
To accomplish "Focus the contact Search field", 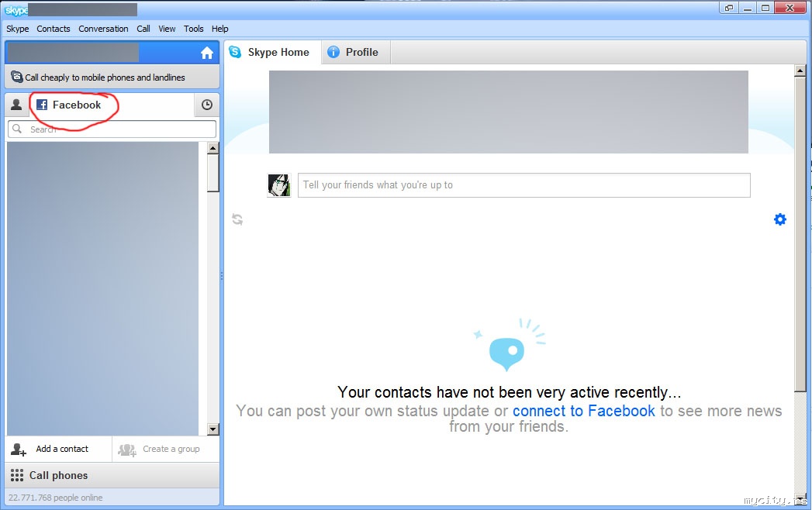I will [x=112, y=129].
